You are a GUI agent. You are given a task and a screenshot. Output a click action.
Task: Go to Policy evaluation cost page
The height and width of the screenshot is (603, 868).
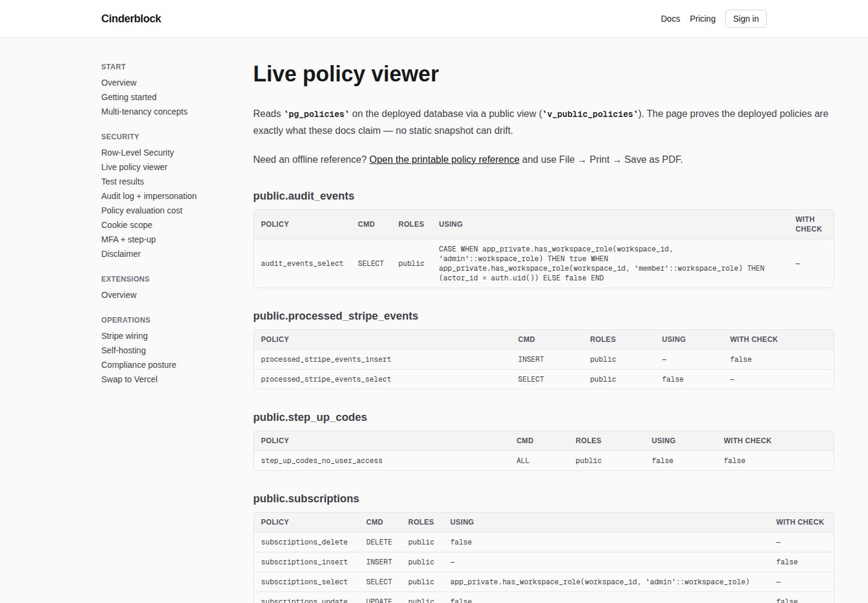(142, 210)
